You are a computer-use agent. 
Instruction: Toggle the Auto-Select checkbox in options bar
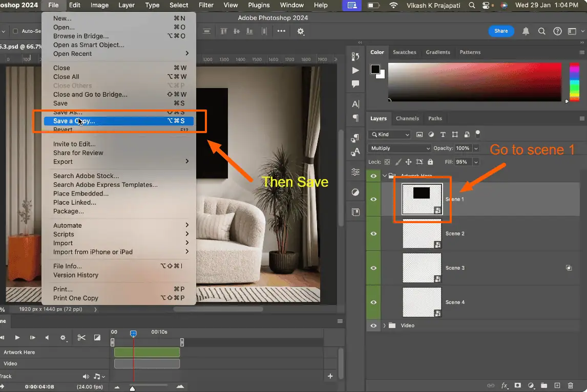[x=15, y=31]
